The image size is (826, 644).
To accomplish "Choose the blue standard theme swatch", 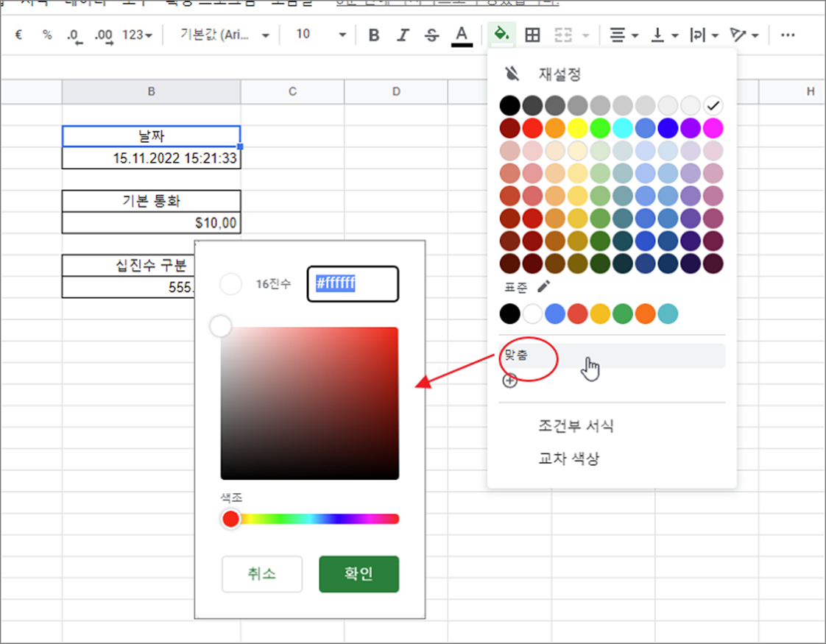I will pyautogui.click(x=554, y=314).
